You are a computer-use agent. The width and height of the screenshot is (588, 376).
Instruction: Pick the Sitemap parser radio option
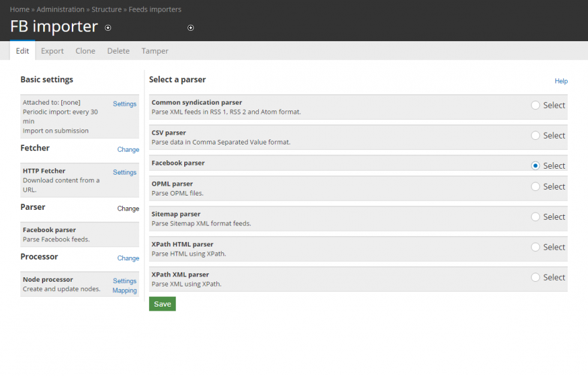tap(535, 217)
